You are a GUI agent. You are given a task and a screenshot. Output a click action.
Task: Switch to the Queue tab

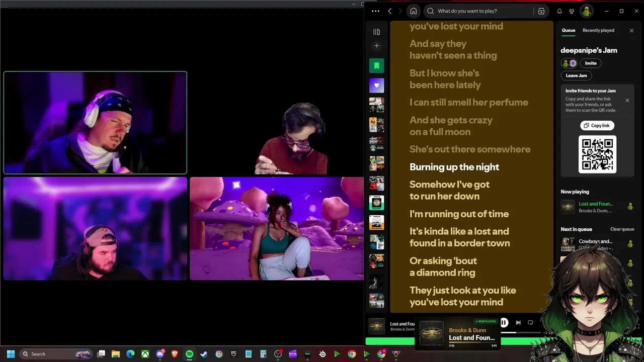point(568,30)
